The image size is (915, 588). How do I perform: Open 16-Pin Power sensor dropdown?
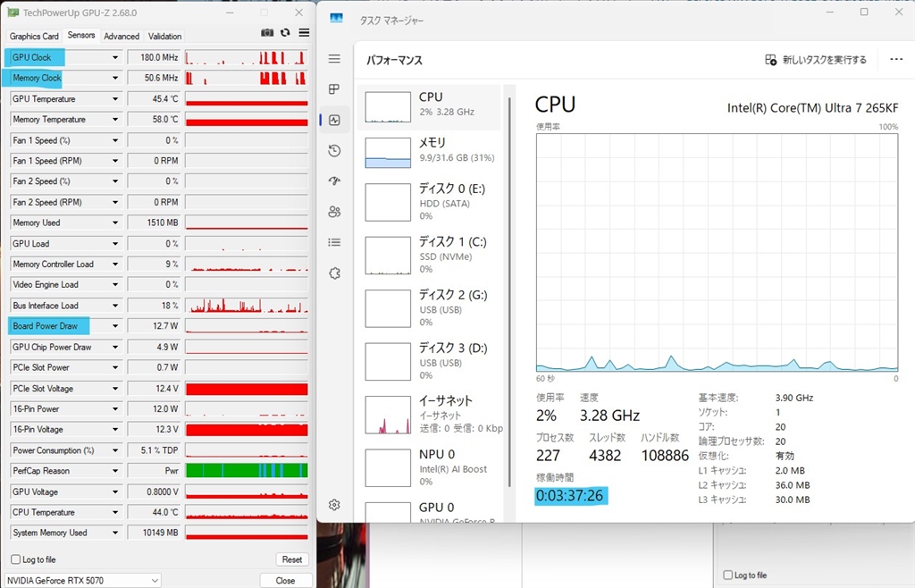tap(115, 409)
